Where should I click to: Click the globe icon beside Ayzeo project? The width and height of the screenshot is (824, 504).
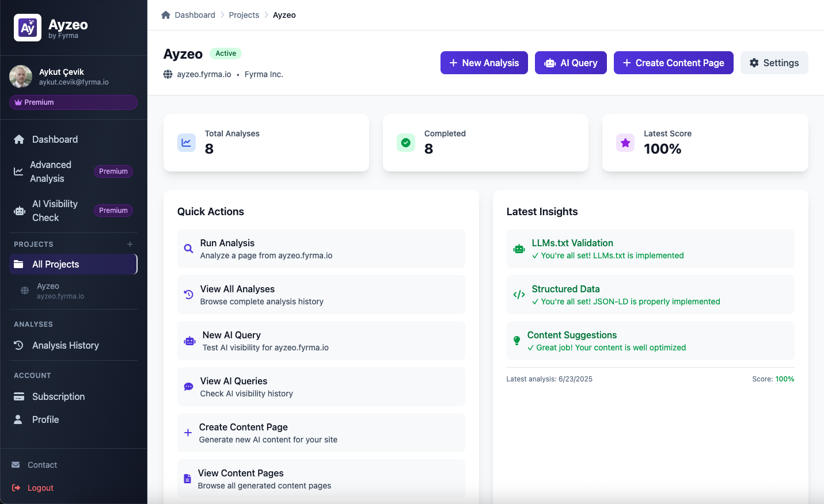25,291
